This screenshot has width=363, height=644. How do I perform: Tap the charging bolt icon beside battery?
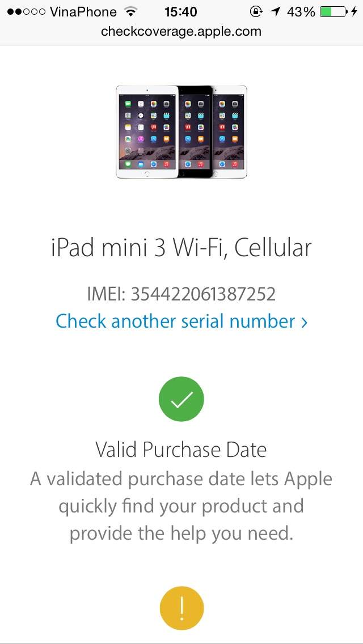[x=354, y=12]
